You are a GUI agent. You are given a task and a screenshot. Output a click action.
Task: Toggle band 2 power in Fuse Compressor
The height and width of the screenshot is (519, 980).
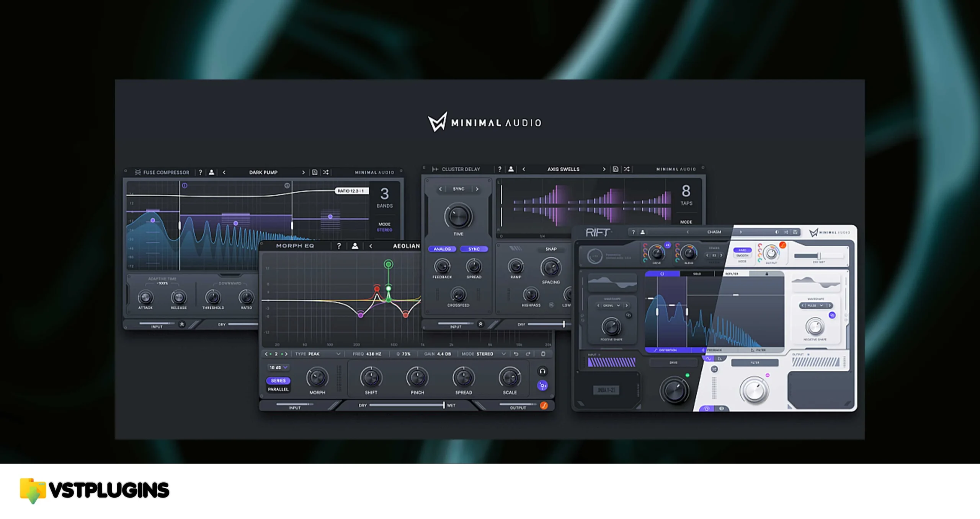287,185
